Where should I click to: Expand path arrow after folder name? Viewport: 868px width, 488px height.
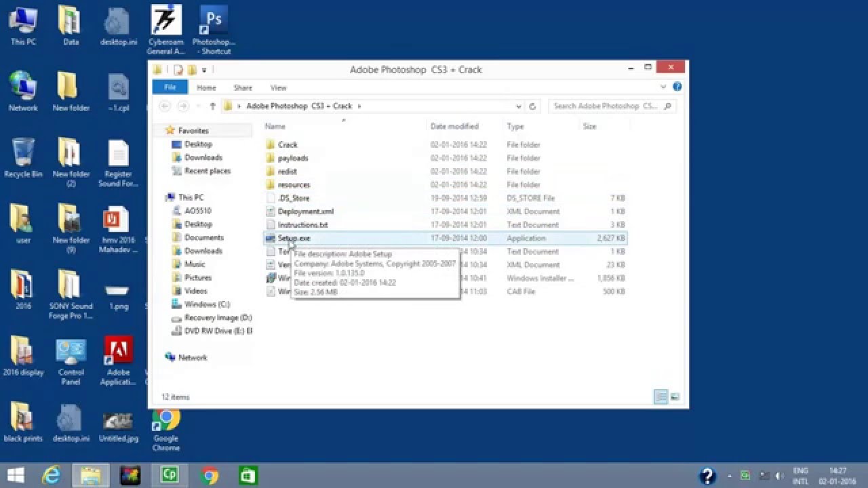pyautogui.click(x=359, y=106)
